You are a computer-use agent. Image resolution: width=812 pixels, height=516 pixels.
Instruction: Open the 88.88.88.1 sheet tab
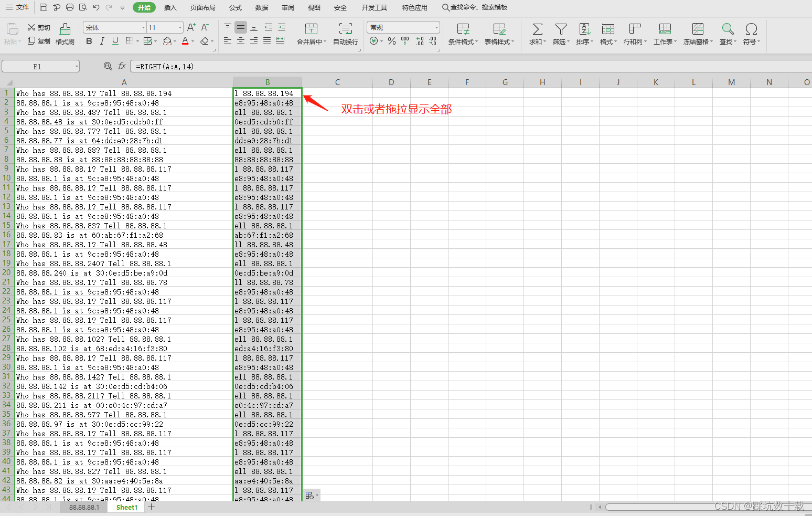[84, 507]
